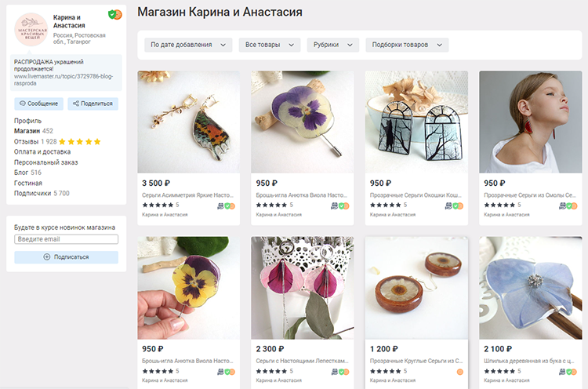This screenshot has width=588, height=389.
Task: Open the Рубрики dropdown
Action: (332, 45)
